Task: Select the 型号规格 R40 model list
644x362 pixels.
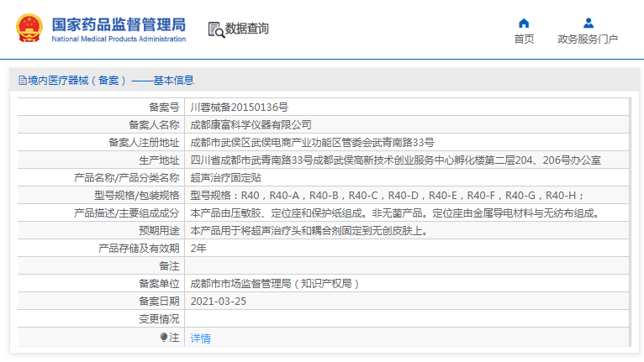Action: 387,196
